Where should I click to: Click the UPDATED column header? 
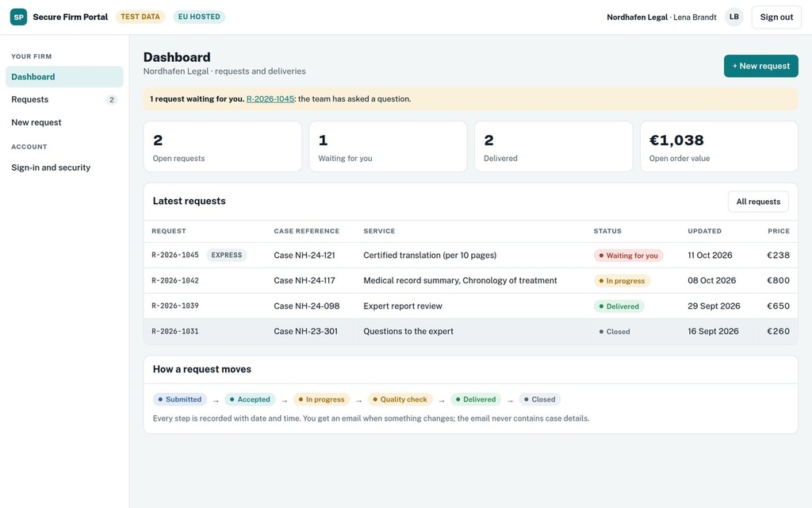[x=704, y=231]
